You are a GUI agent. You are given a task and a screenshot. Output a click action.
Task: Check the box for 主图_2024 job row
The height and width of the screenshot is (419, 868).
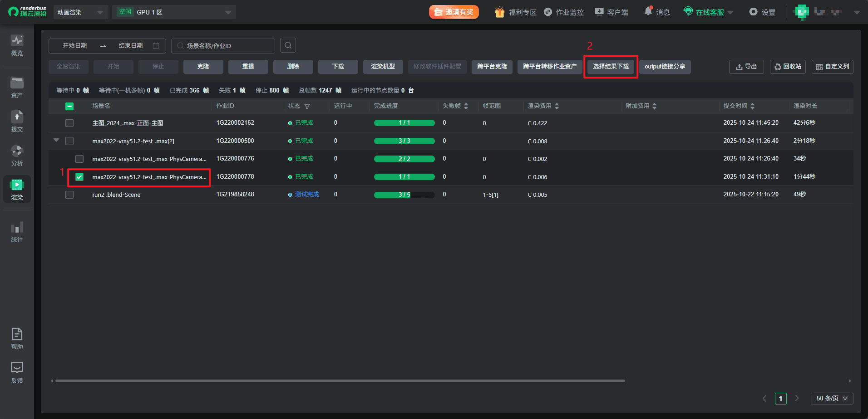click(69, 123)
